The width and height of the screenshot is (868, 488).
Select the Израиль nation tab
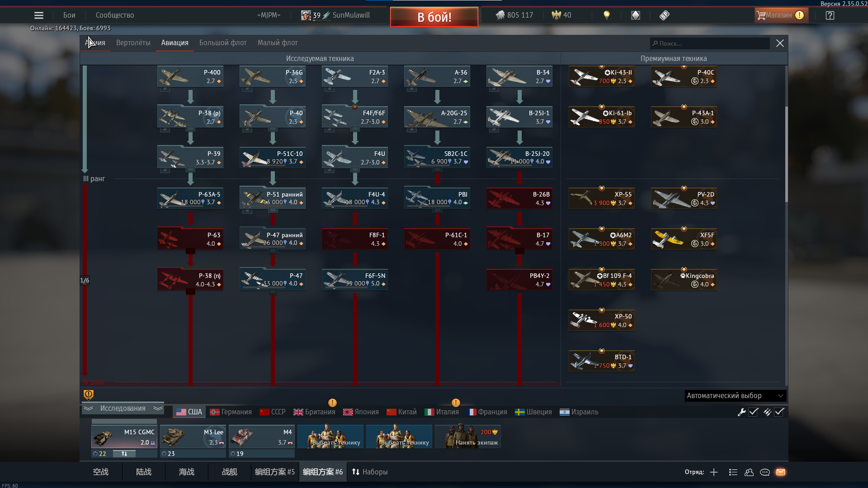[579, 412]
